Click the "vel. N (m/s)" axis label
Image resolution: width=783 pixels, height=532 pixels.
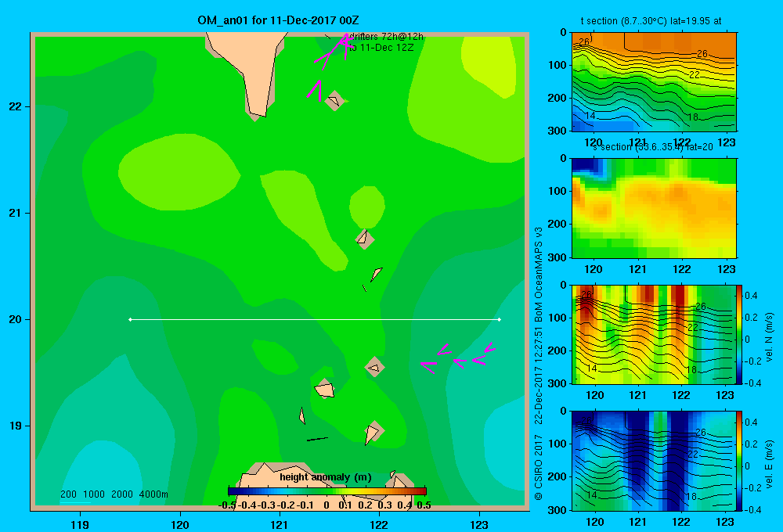pyautogui.click(x=769, y=337)
